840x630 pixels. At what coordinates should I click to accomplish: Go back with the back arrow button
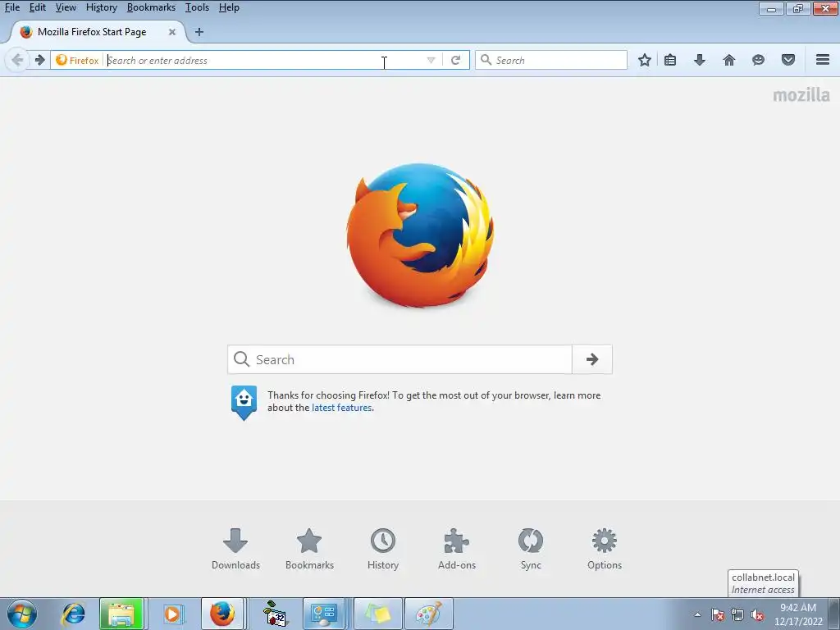point(16,60)
